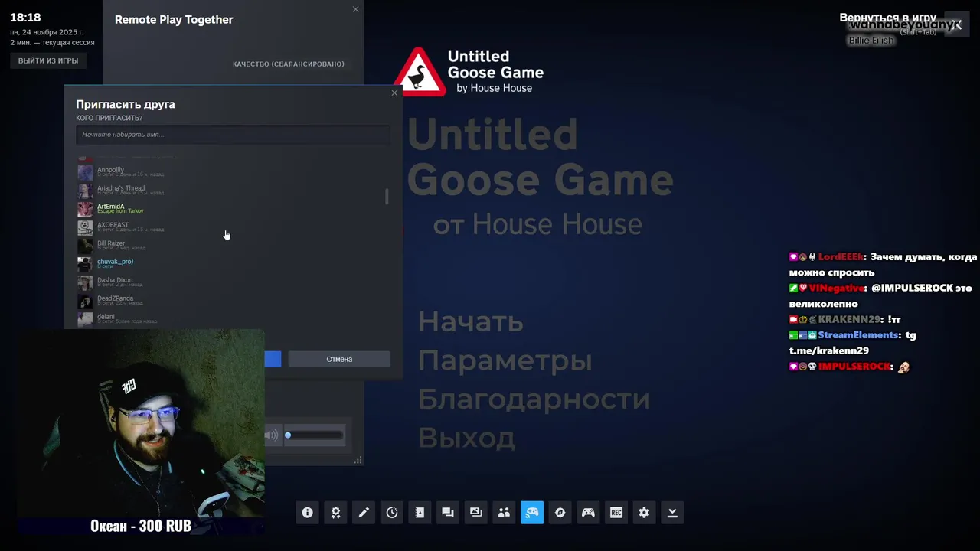Click the friend name search field
This screenshot has height=551, width=980.
233,135
